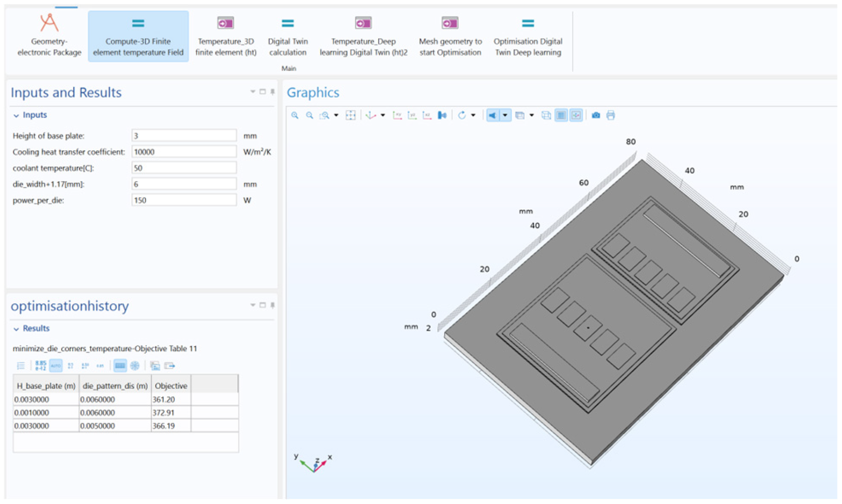Select the H_base_plate (m) column header
Screen dimensions: 842x504
coord(46,386)
